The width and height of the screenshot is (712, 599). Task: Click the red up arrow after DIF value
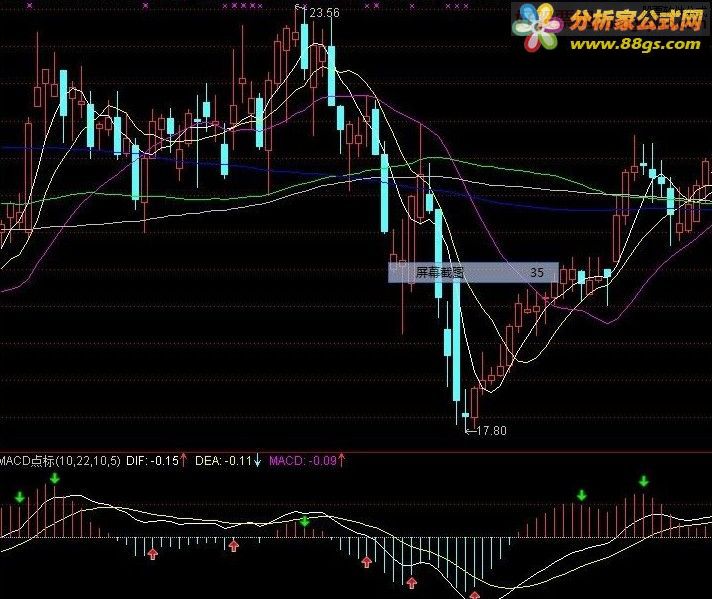[x=183, y=460]
